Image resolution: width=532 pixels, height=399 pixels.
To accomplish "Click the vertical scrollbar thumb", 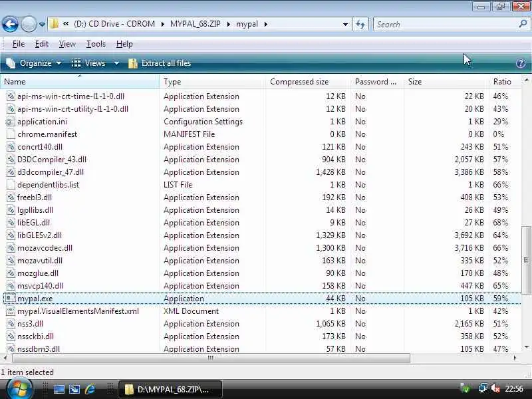I will pyautogui.click(x=526, y=260).
